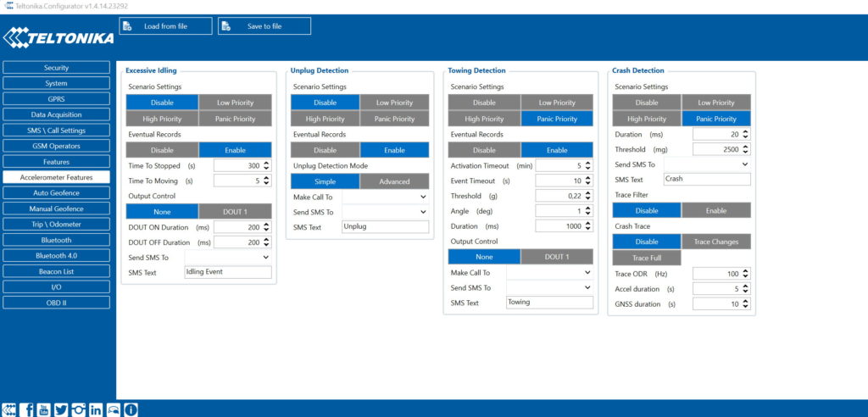The height and width of the screenshot is (417, 868).
Task: Open Unplug Detection Send SMS To dropdown
Action: tap(386, 212)
